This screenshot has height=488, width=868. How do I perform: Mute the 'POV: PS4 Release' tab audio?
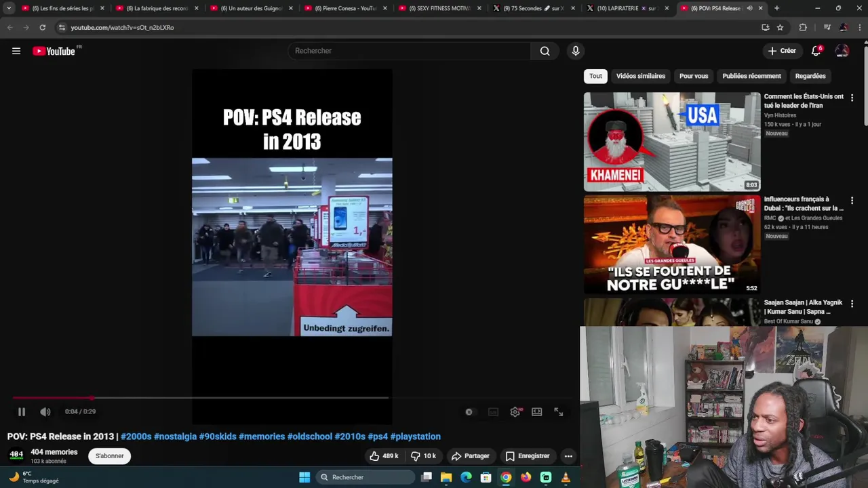point(749,8)
